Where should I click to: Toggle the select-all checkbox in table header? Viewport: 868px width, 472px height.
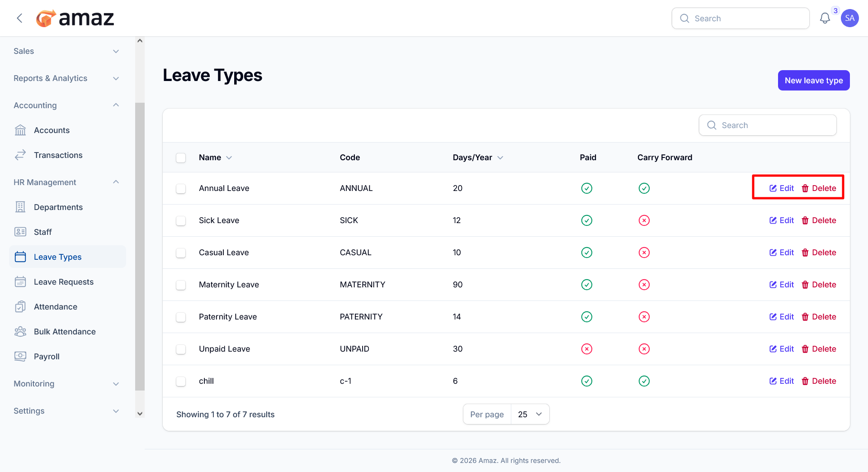pyautogui.click(x=181, y=157)
